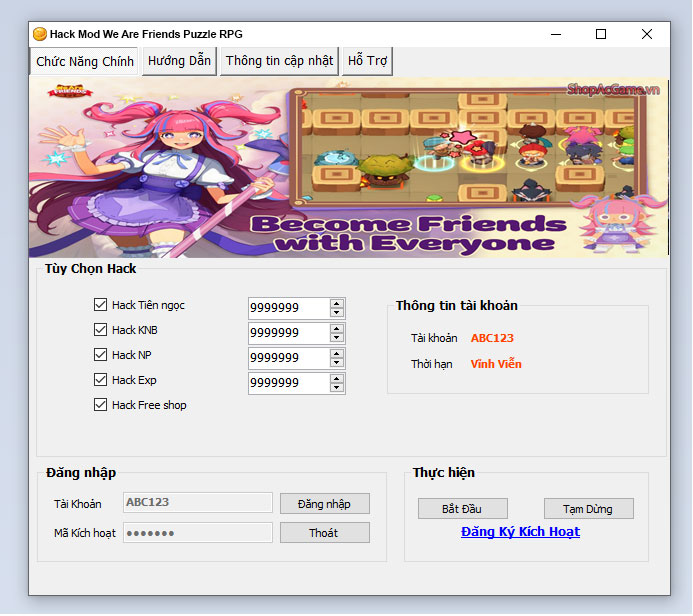Open the Đăng Ký Kích Hoạt link
The width and height of the screenshot is (693, 616).
click(520, 532)
